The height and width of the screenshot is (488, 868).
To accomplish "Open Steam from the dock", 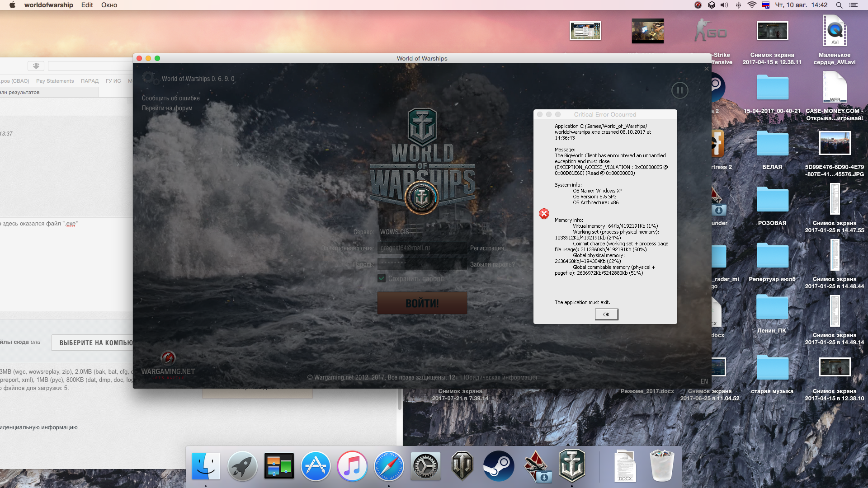I will point(499,466).
